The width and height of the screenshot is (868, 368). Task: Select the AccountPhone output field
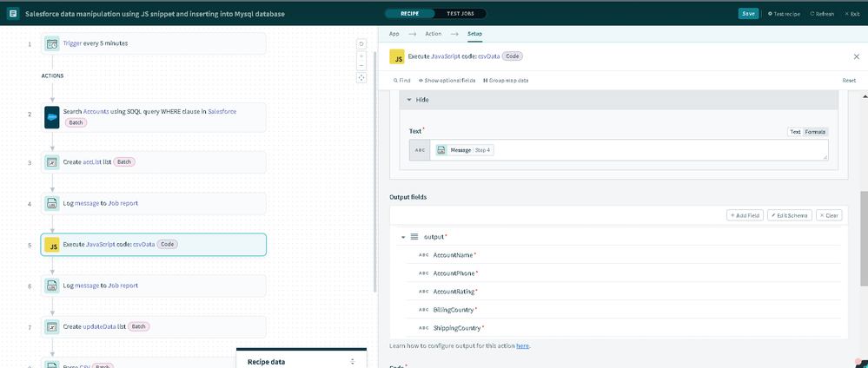click(623, 273)
